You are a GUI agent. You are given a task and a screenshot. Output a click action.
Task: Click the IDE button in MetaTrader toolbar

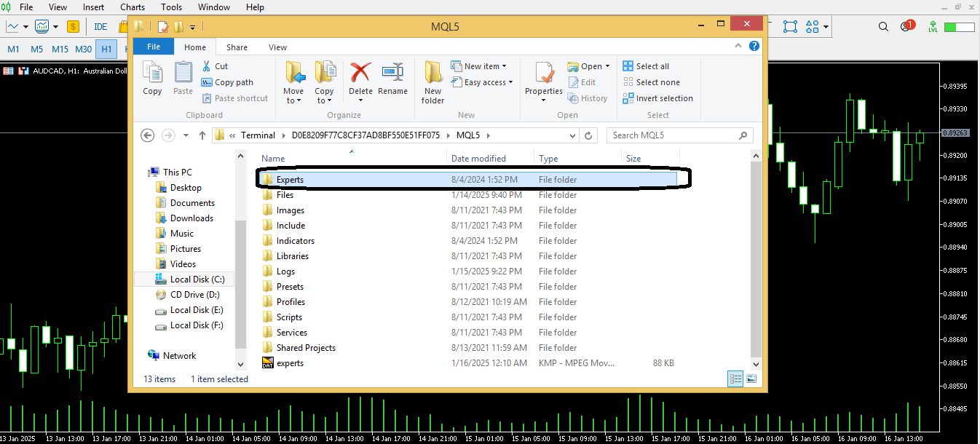[100, 27]
